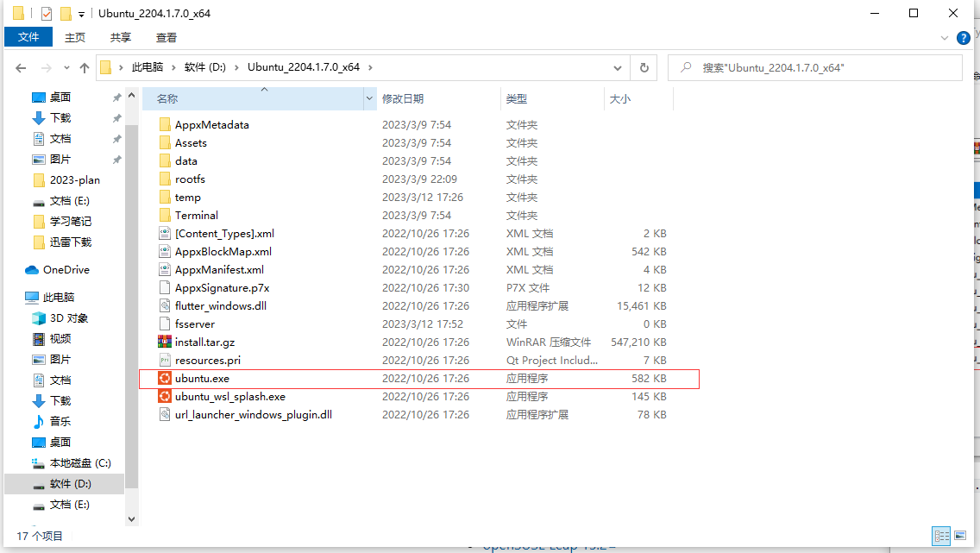Click the search Ubuntu_2204.1.7.0_x64 box
The height and width of the screenshot is (553, 980).
(815, 67)
